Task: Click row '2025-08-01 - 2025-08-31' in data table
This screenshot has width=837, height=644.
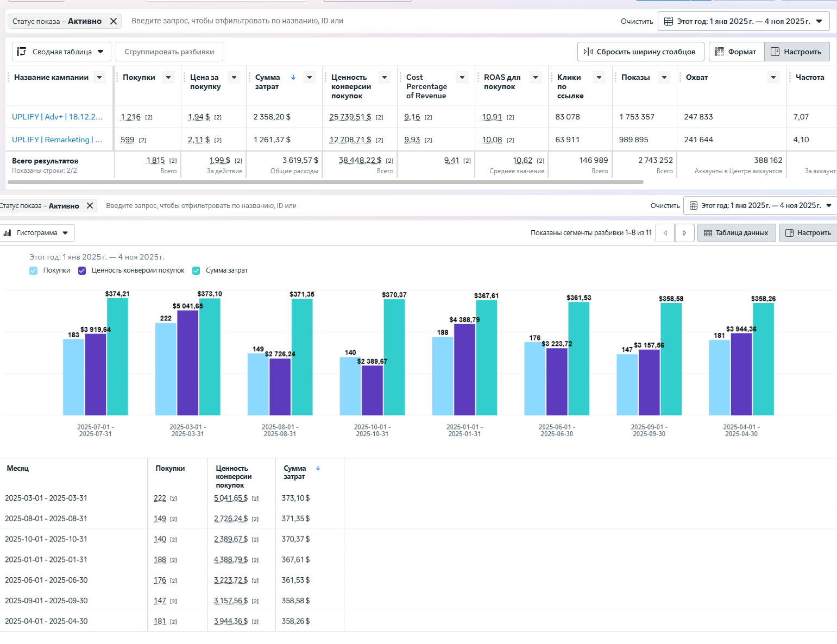Action: [x=172, y=519]
